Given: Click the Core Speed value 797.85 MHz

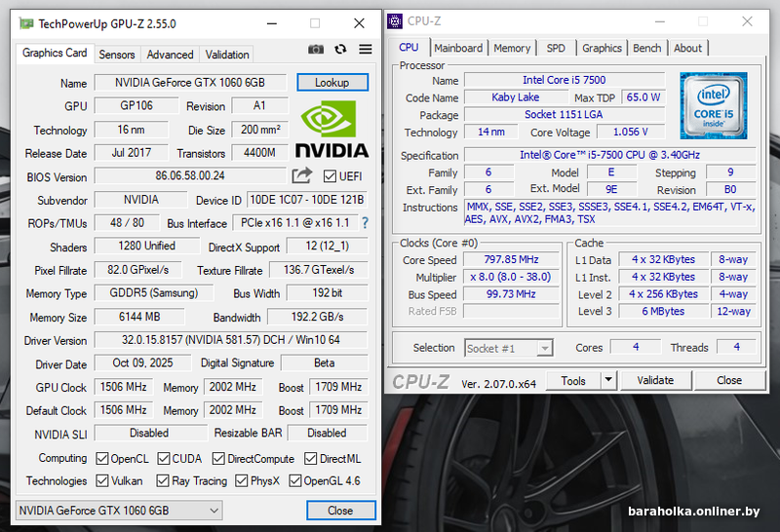Looking at the screenshot, I should tap(511, 259).
